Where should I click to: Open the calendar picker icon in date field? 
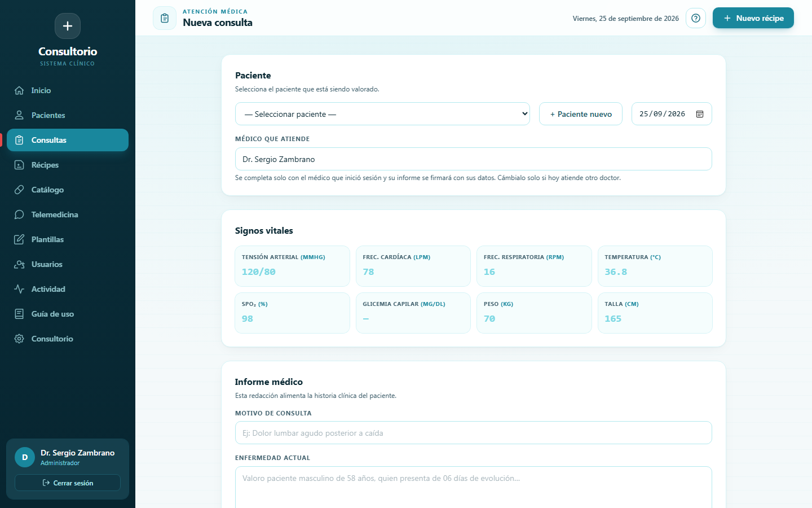(x=700, y=114)
